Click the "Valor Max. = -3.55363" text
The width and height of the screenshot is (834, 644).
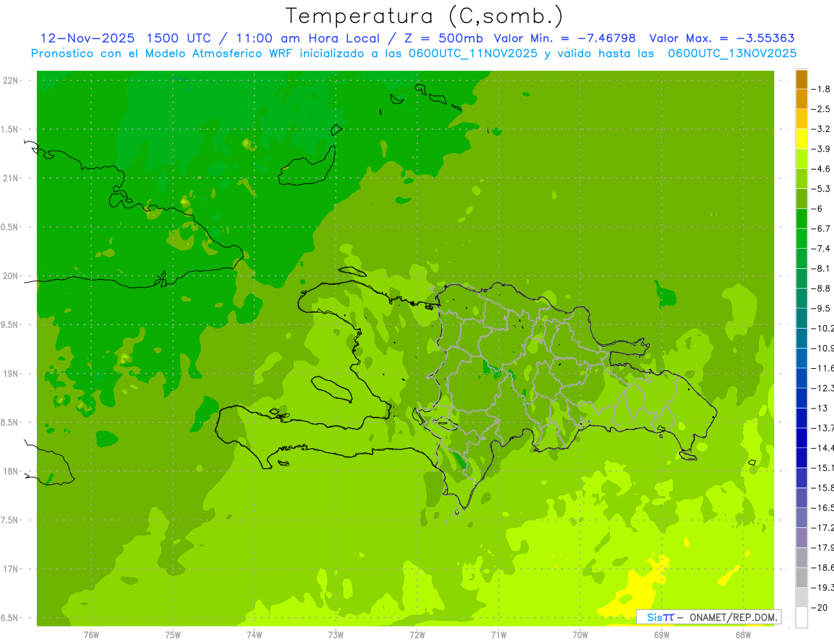(721, 38)
